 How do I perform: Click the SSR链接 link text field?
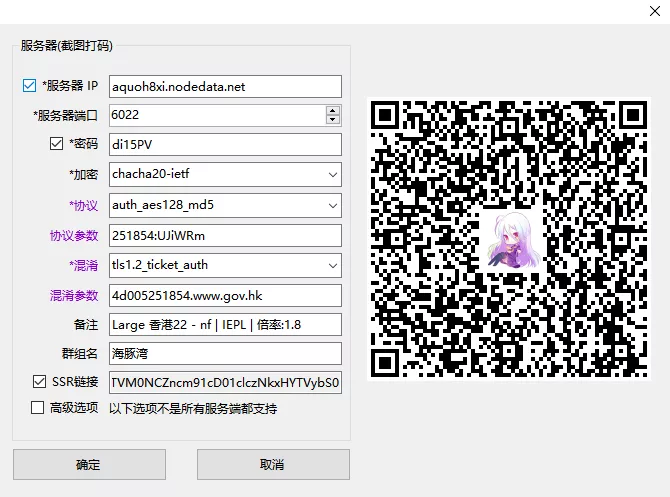225,382
